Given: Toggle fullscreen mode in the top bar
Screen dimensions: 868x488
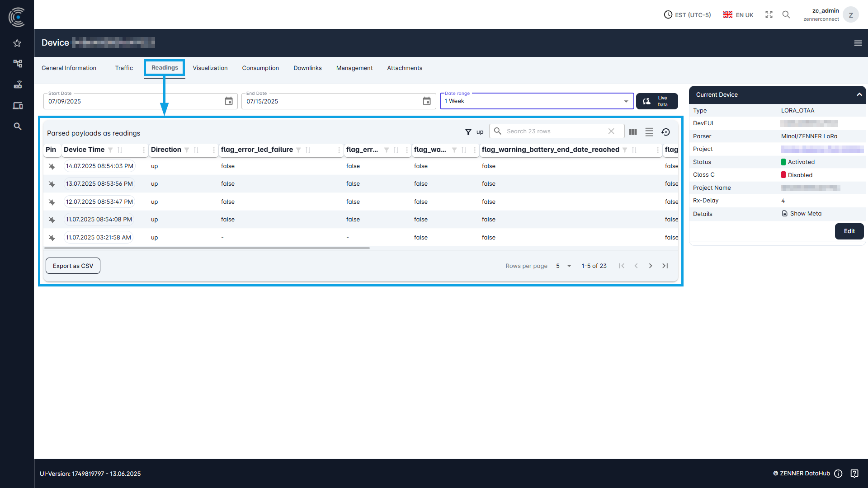Looking at the screenshot, I should point(769,14).
